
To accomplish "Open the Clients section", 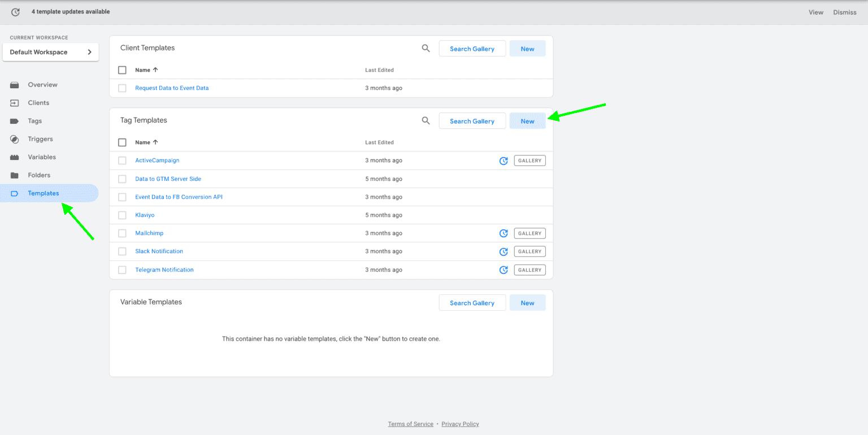I will click(38, 103).
